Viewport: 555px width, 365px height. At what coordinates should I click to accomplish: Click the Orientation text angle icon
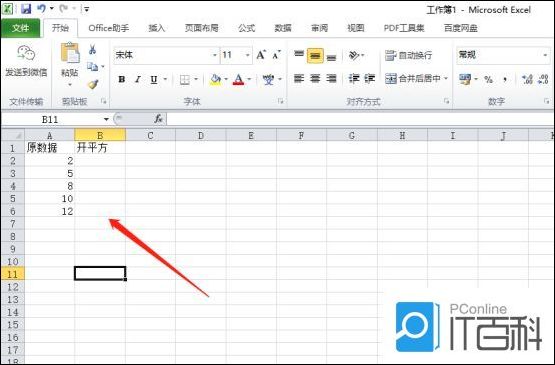(x=354, y=55)
